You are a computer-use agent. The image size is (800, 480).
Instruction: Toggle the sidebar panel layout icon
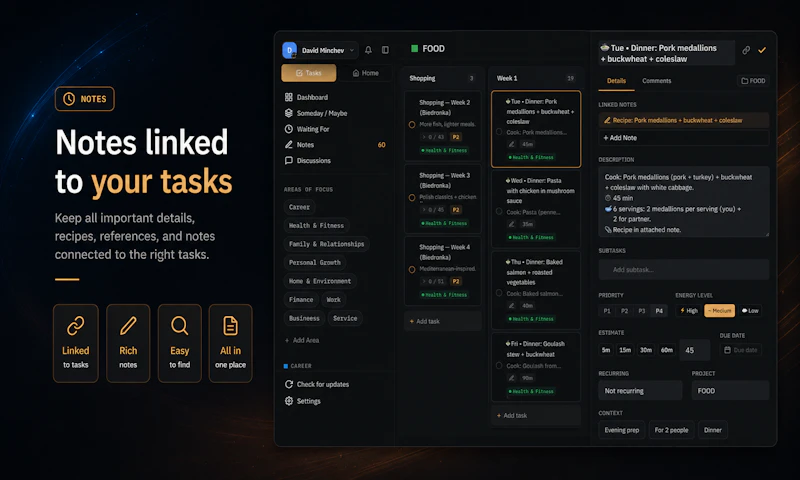click(385, 50)
